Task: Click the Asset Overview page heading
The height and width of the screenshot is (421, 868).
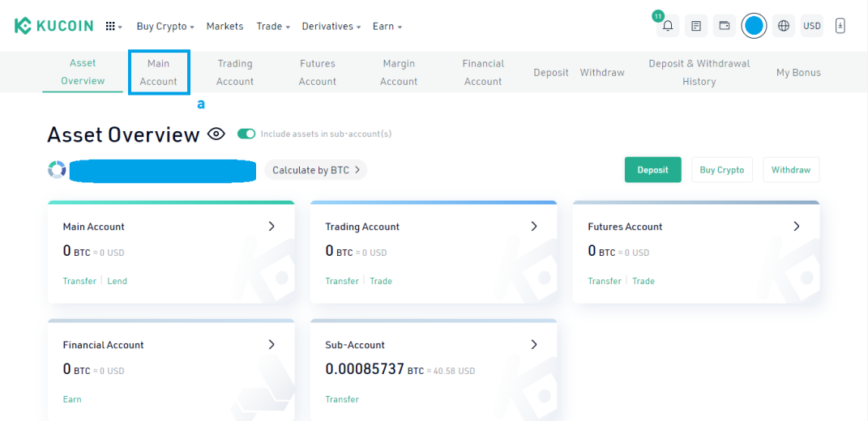Action: (x=123, y=134)
